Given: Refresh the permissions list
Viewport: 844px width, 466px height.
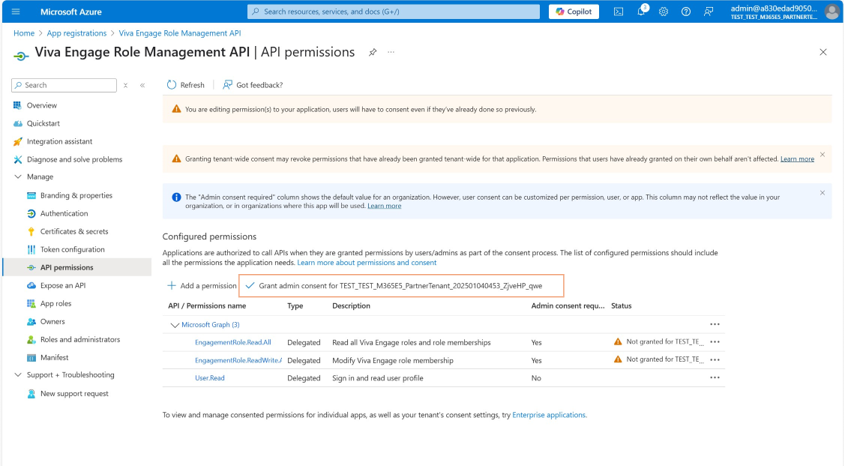Looking at the screenshot, I should coord(186,85).
